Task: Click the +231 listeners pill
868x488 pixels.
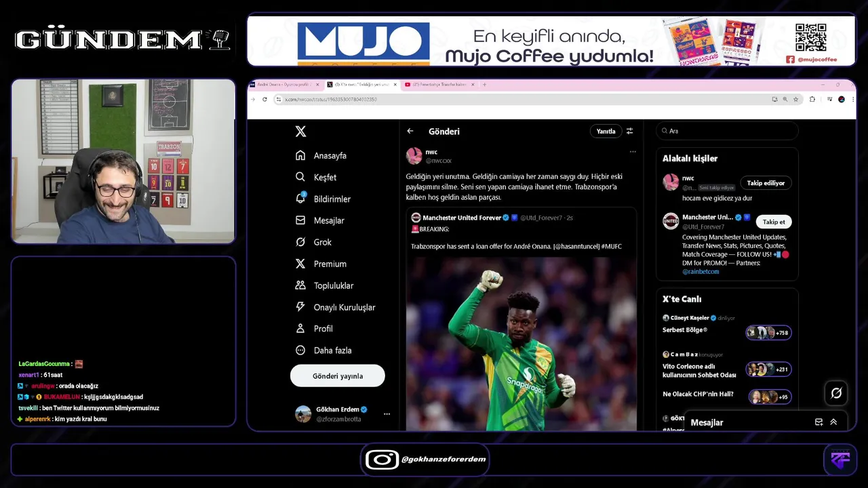Action: [x=768, y=369]
